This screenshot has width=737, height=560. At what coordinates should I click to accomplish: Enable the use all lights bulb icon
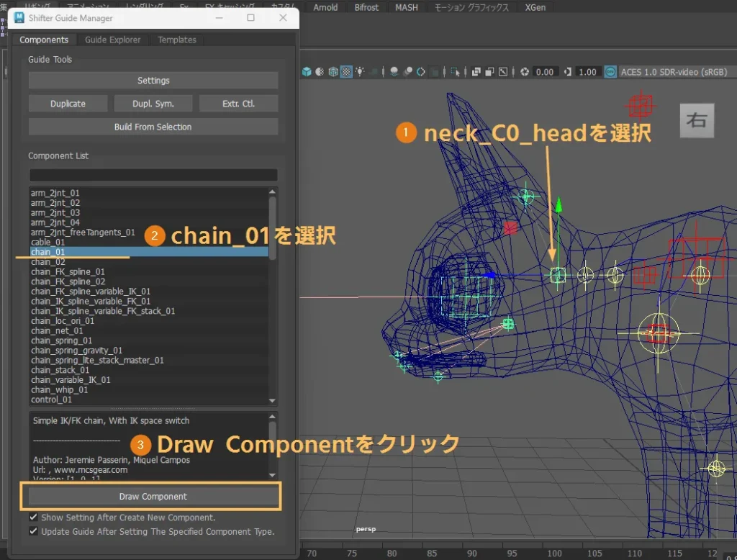359,72
